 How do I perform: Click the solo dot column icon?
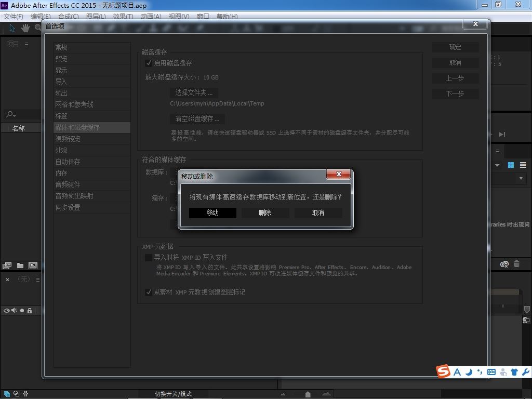click(22, 311)
